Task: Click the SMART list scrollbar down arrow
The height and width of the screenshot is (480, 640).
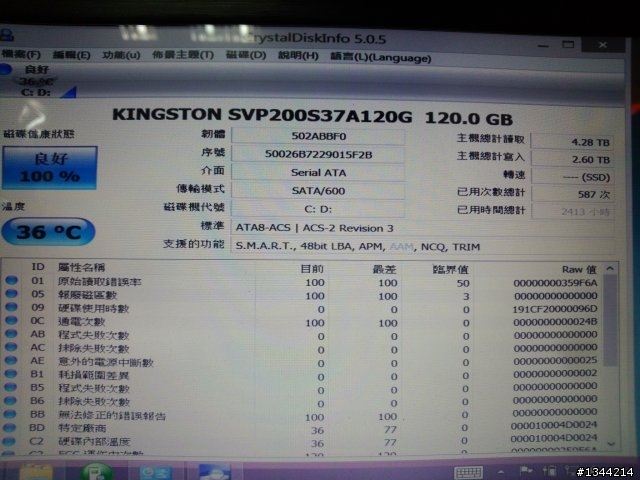Action: 611,444
